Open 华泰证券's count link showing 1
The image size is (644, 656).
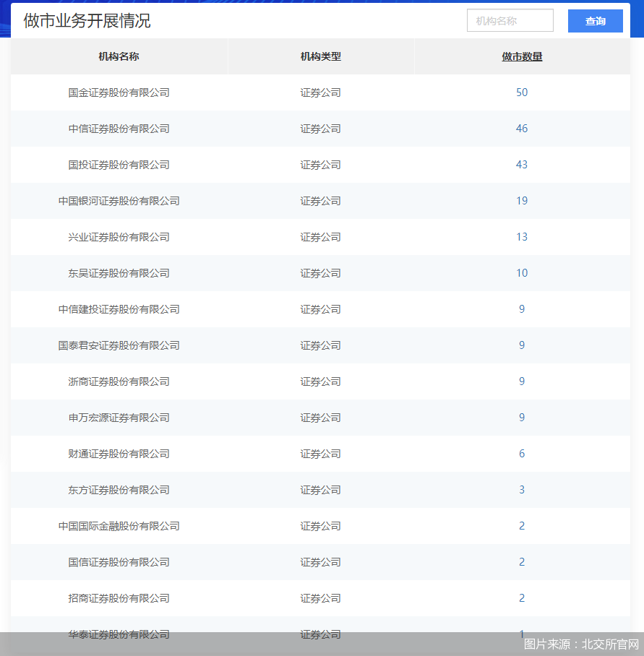(522, 634)
